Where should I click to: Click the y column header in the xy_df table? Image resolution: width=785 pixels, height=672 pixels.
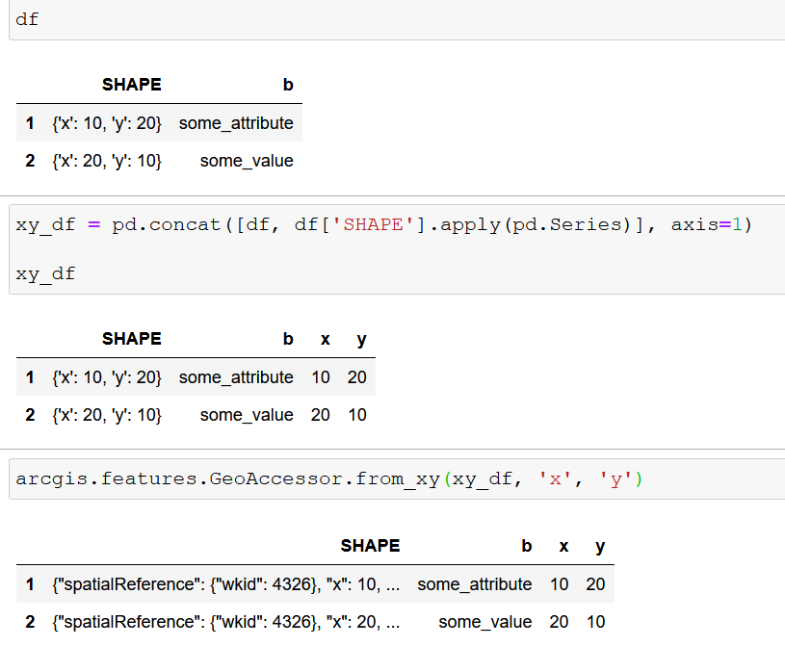(x=361, y=339)
